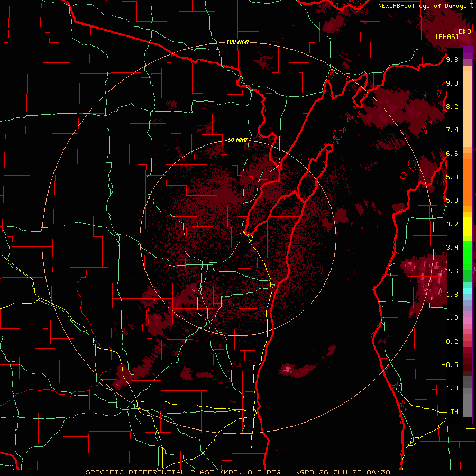Screen dimensions: 476x476
Task: Click the 5.8 value on the color scale
Action: tap(452, 177)
